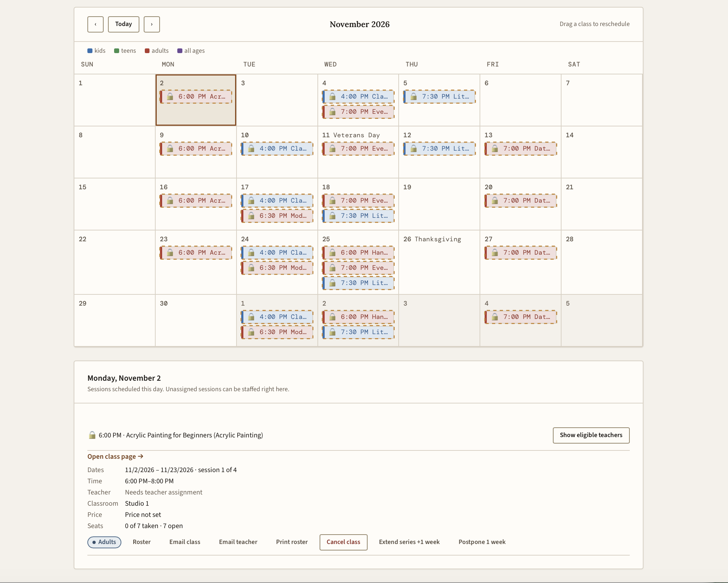Image resolution: width=728 pixels, height=583 pixels.
Task: Go to the previous month
Action: click(95, 24)
